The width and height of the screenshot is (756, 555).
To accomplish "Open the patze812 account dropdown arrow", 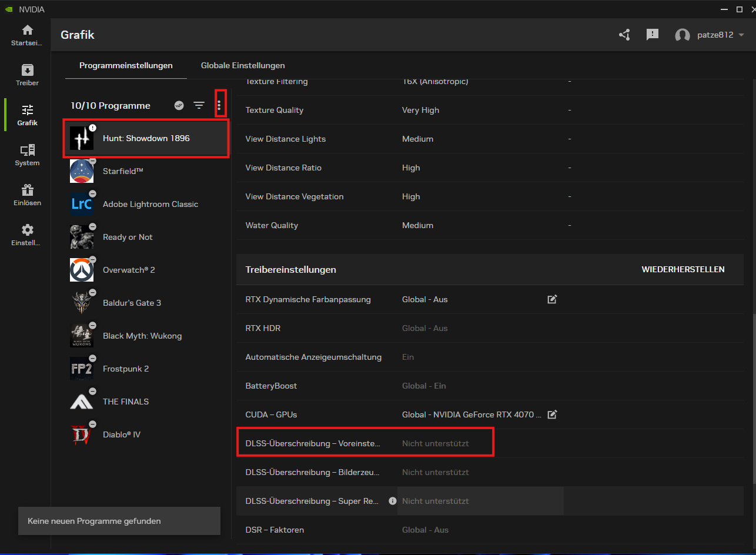I will 741,35.
